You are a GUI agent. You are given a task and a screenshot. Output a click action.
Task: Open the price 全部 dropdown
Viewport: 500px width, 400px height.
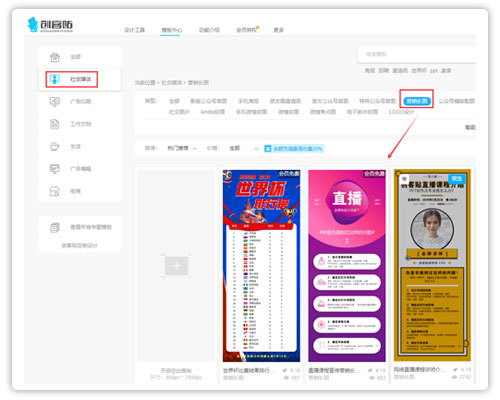pos(244,148)
